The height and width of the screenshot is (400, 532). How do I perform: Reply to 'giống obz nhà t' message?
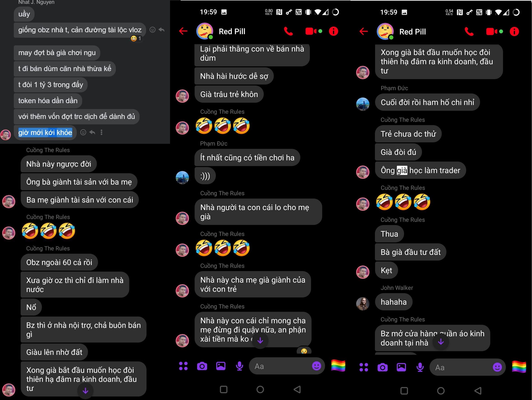162,30
